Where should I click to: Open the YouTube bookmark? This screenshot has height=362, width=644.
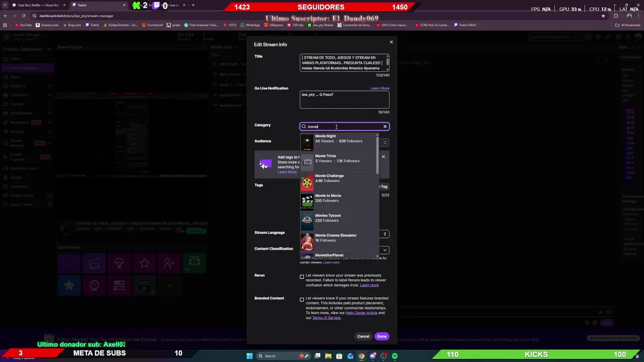(x=23, y=25)
